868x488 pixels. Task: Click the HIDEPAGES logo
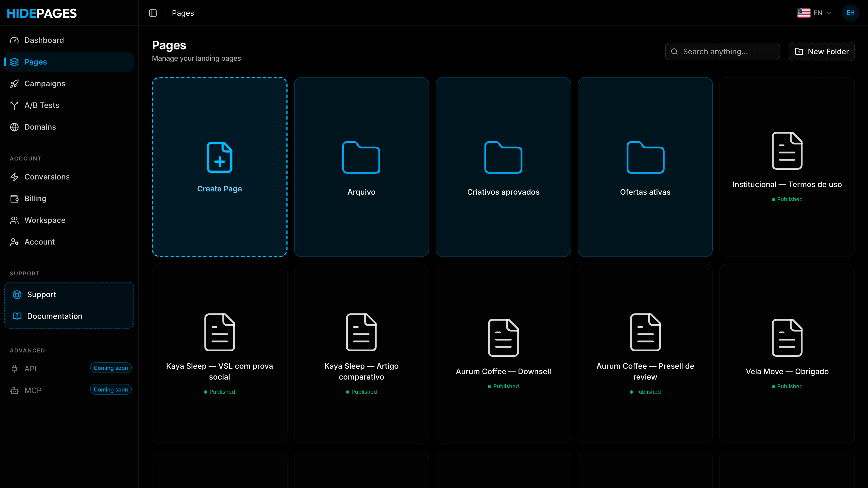[x=42, y=13]
